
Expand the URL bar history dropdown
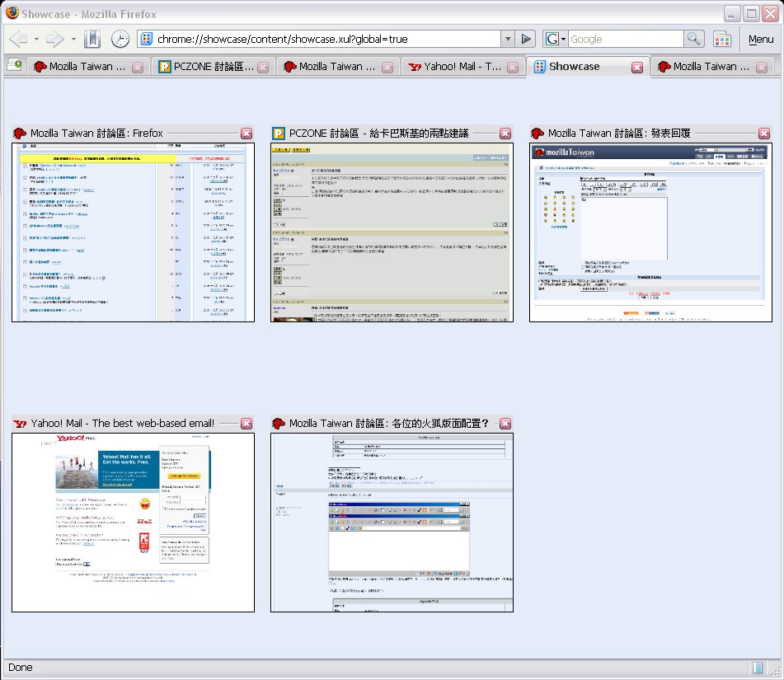pos(508,39)
